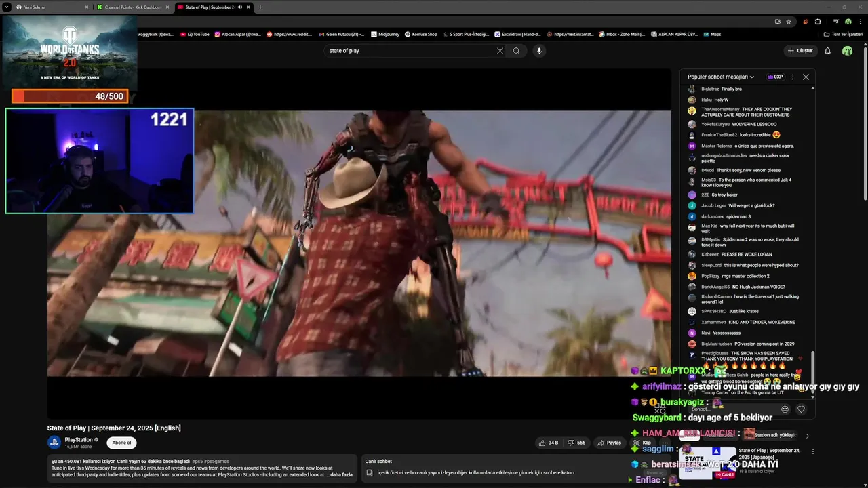Click the live chat scrollbar

coord(812,371)
